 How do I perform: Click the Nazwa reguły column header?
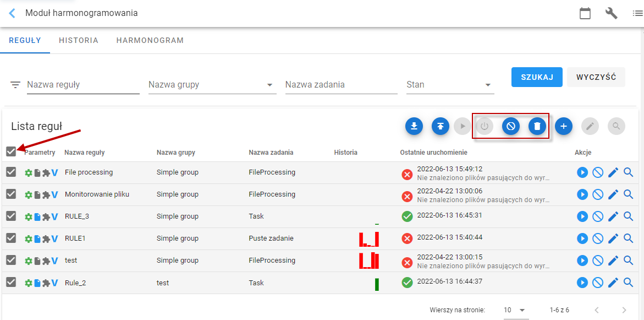85,153
